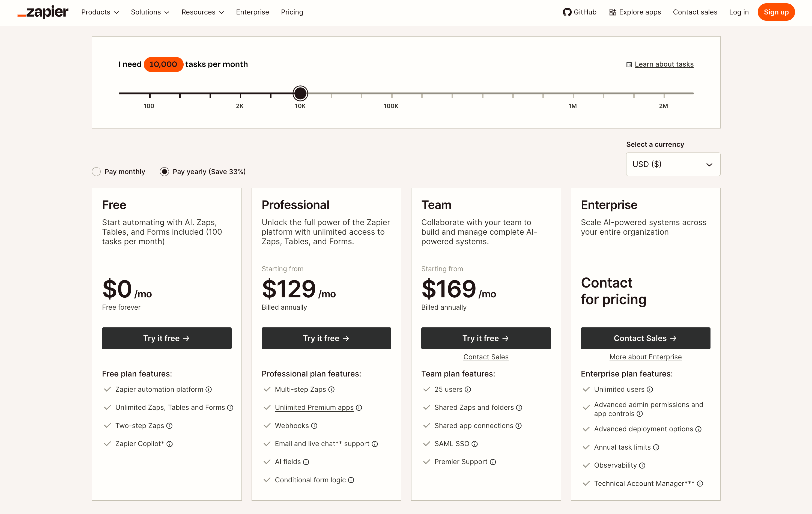Open the Enterprise nav item
The width and height of the screenshot is (812, 514).
click(253, 12)
